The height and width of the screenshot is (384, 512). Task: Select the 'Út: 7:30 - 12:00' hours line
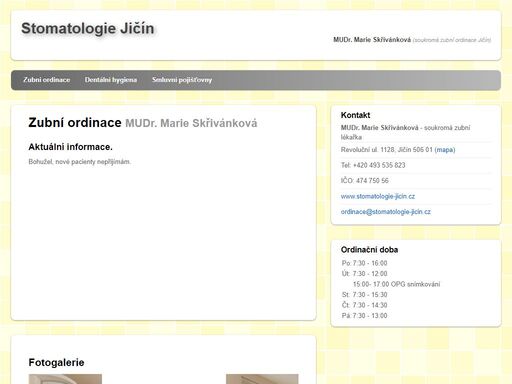[x=364, y=274]
